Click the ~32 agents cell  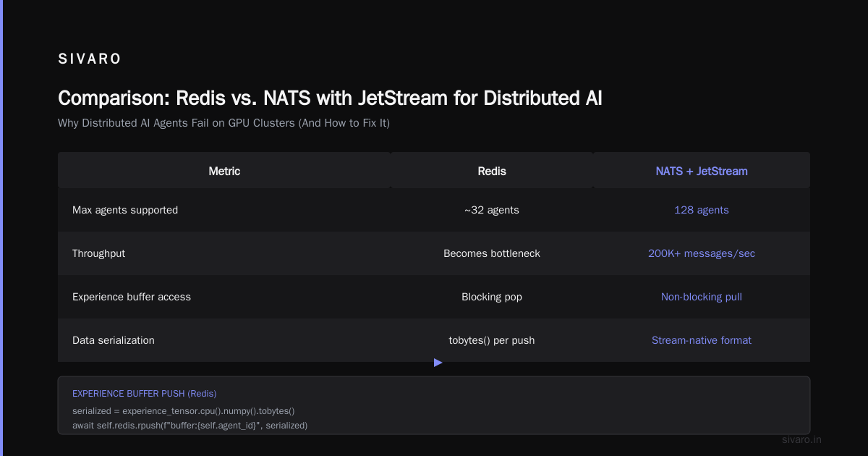coord(492,210)
